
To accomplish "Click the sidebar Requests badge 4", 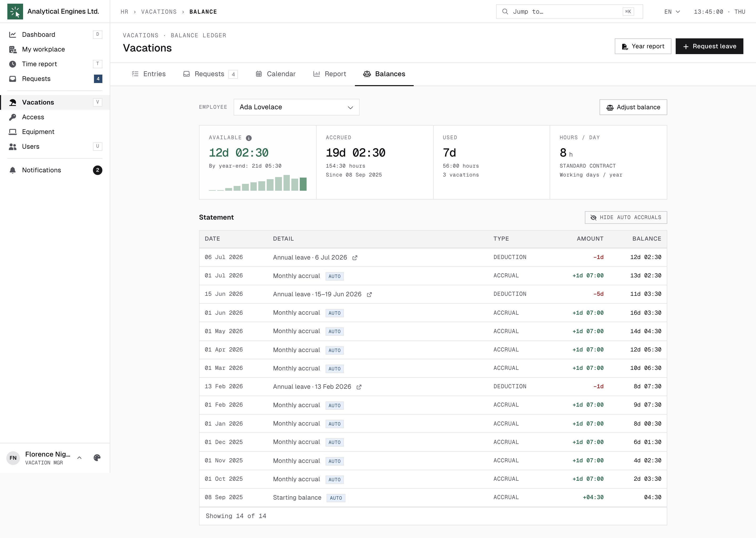I will tap(98, 79).
